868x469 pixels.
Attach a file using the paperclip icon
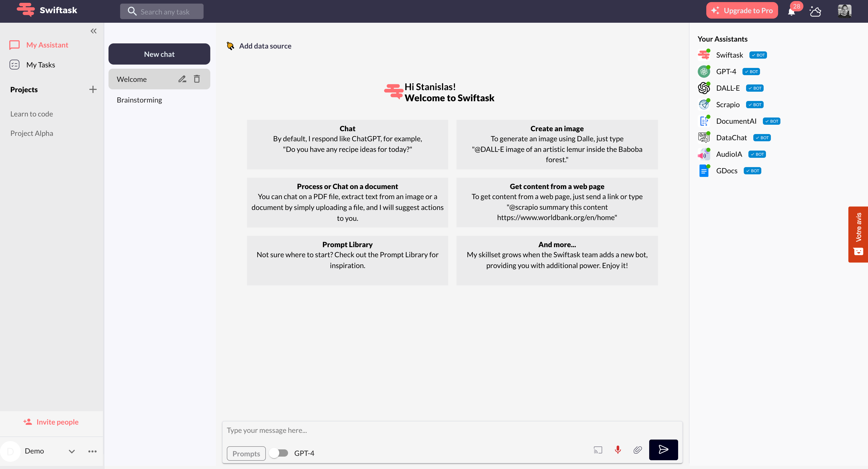pos(638,449)
